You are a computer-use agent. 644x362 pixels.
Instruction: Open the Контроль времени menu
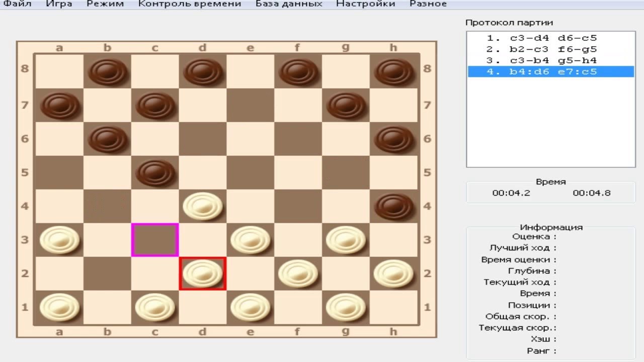(189, 4)
